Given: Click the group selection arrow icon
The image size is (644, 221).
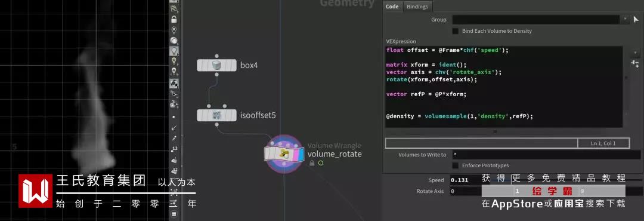Looking at the screenshot, I should coord(636,19).
